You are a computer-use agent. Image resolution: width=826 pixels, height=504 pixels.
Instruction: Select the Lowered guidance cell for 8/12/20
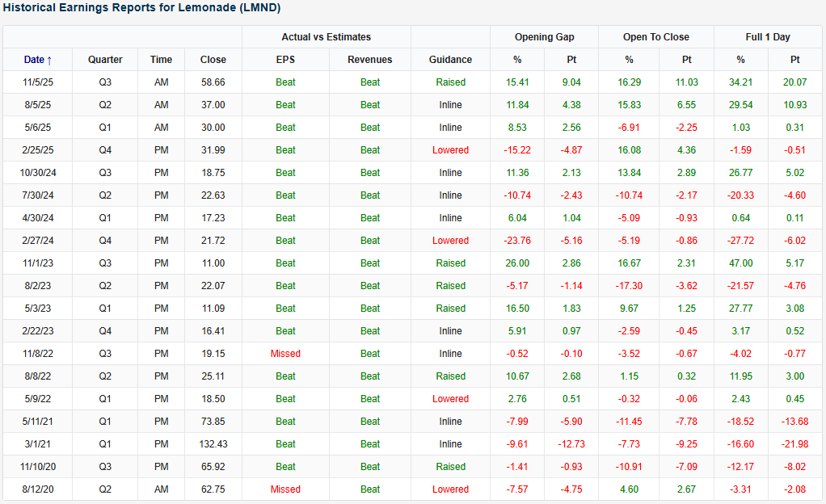coord(450,489)
